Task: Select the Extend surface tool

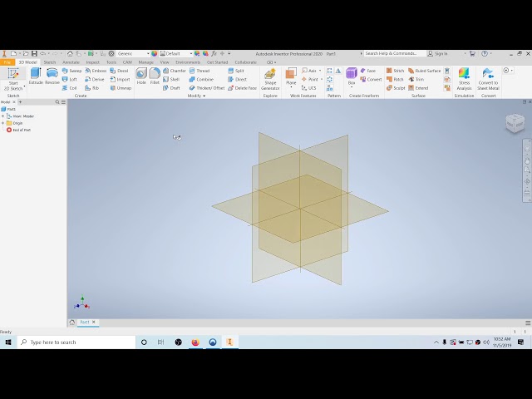Action: [x=418, y=88]
